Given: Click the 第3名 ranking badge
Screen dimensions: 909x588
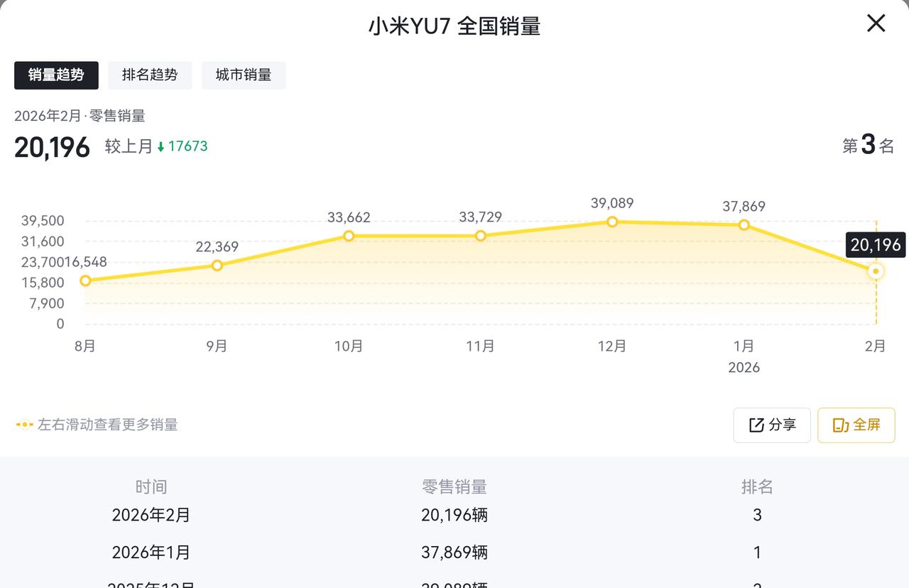Looking at the screenshot, I should pos(869,146).
